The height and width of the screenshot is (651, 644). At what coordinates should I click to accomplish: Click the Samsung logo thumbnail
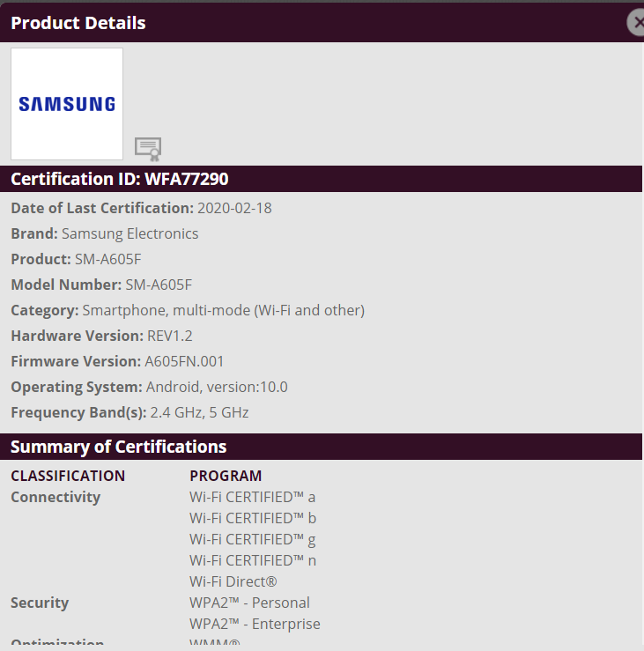point(67,104)
